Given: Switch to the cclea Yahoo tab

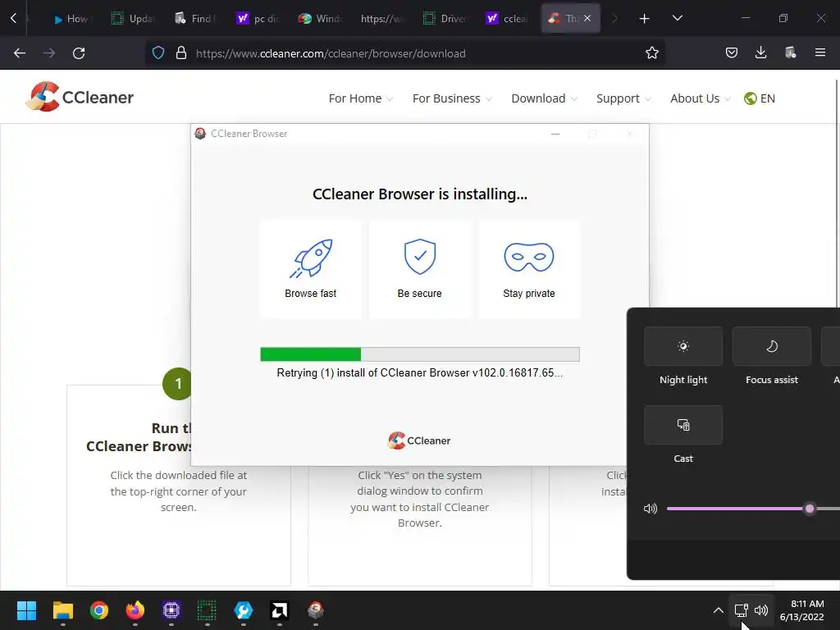Looking at the screenshot, I should 507,19.
